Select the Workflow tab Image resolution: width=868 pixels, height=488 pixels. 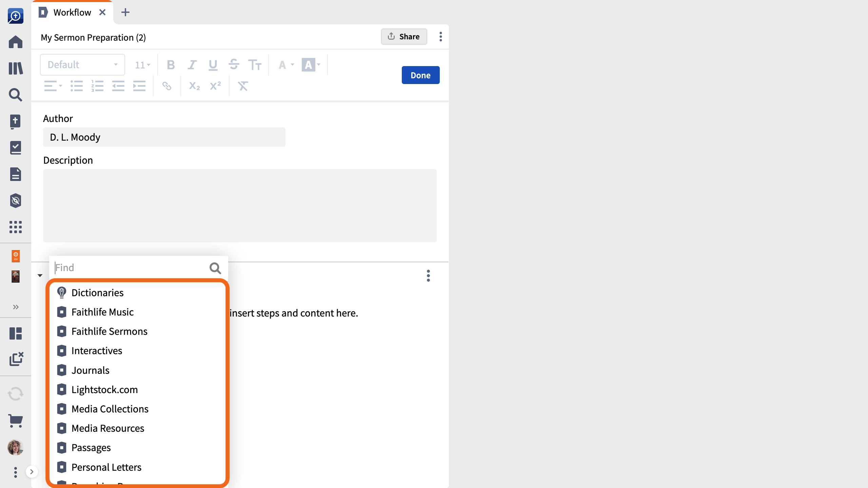(x=72, y=13)
